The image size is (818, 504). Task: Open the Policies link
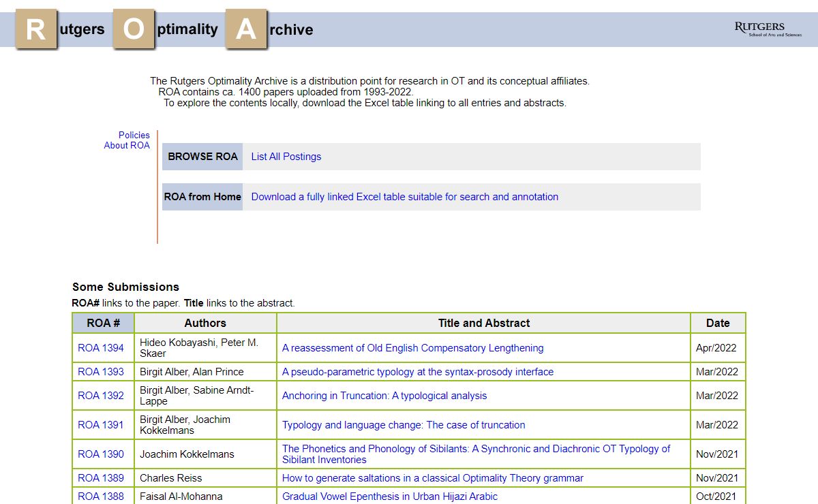point(134,135)
